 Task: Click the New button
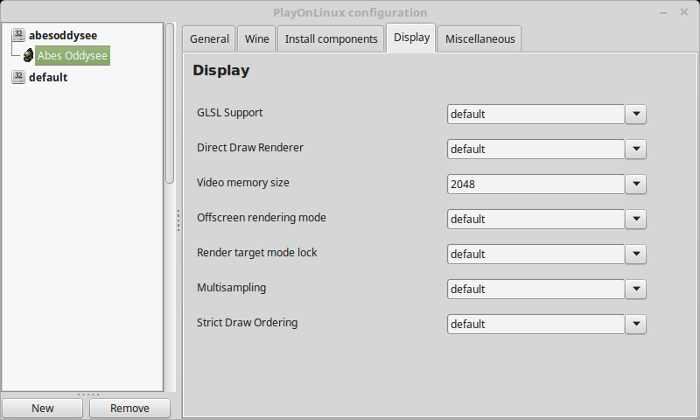coord(42,408)
